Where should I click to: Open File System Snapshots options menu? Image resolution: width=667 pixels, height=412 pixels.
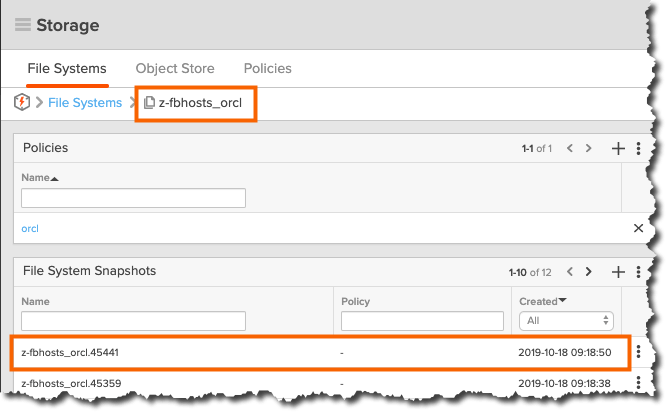pos(638,272)
